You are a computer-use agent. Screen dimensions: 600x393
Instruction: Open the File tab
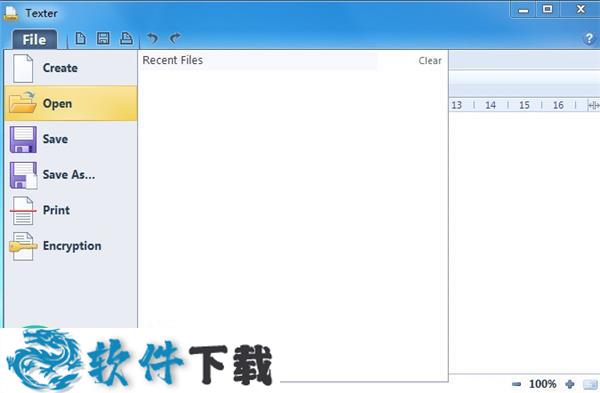point(34,39)
